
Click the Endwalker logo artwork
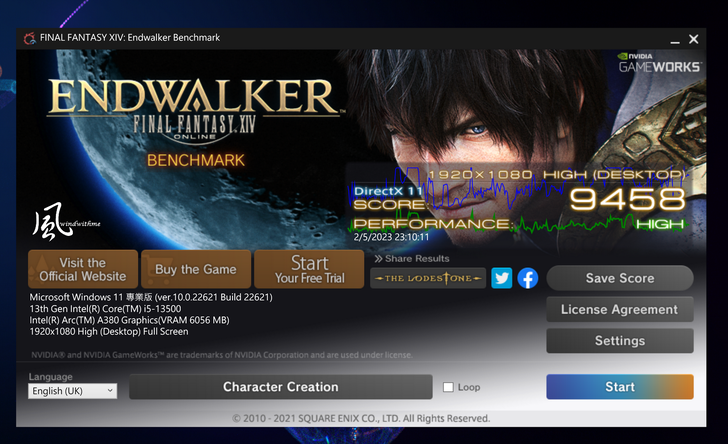pyautogui.click(x=195, y=109)
